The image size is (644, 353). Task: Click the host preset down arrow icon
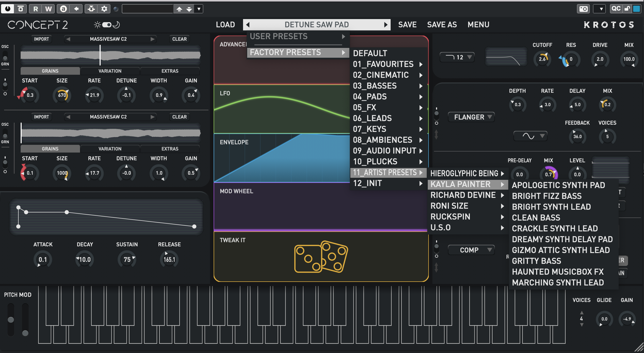189,9
